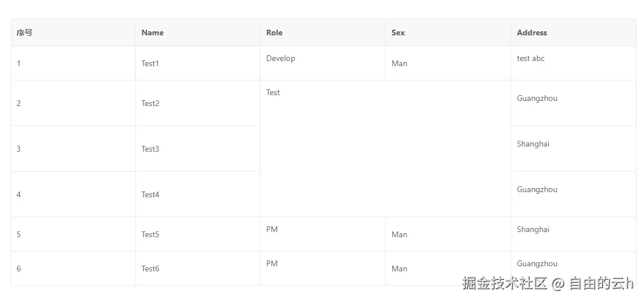The width and height of the screenshot is (644, 301).
Task: Click the 序号 column header
Action: (25, 33)
